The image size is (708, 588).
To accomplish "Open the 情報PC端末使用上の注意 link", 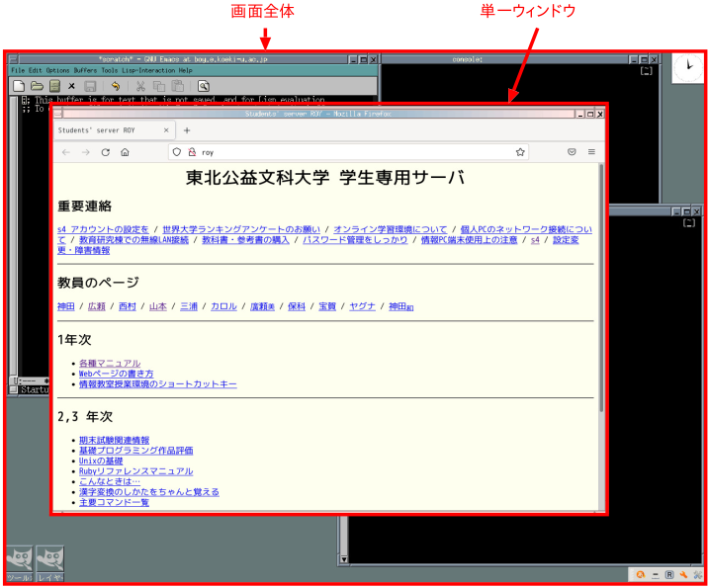I will (469, 239).
